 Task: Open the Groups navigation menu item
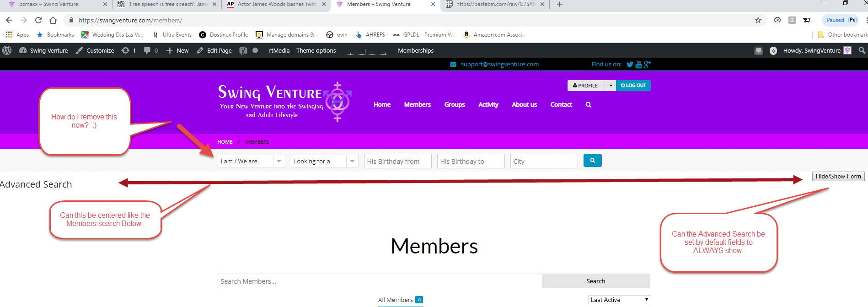point(454,105)
